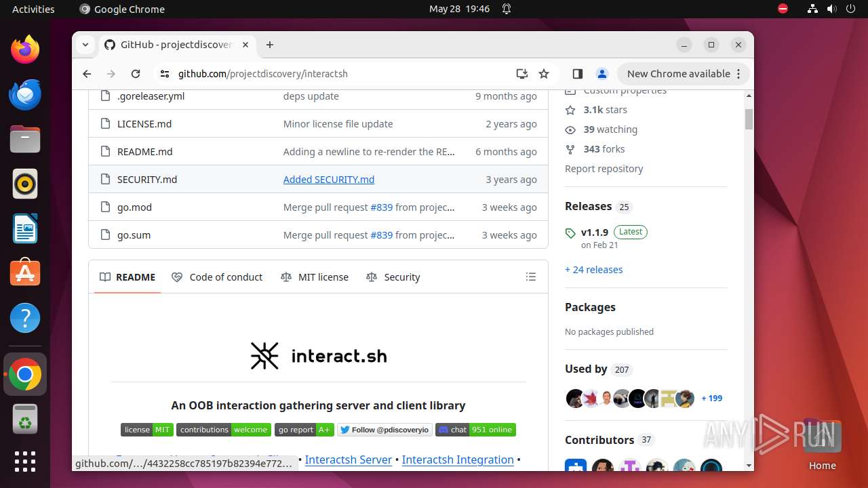Open the Interactsh Integration link
The image size is (868, 488).
tap(458, 460)
